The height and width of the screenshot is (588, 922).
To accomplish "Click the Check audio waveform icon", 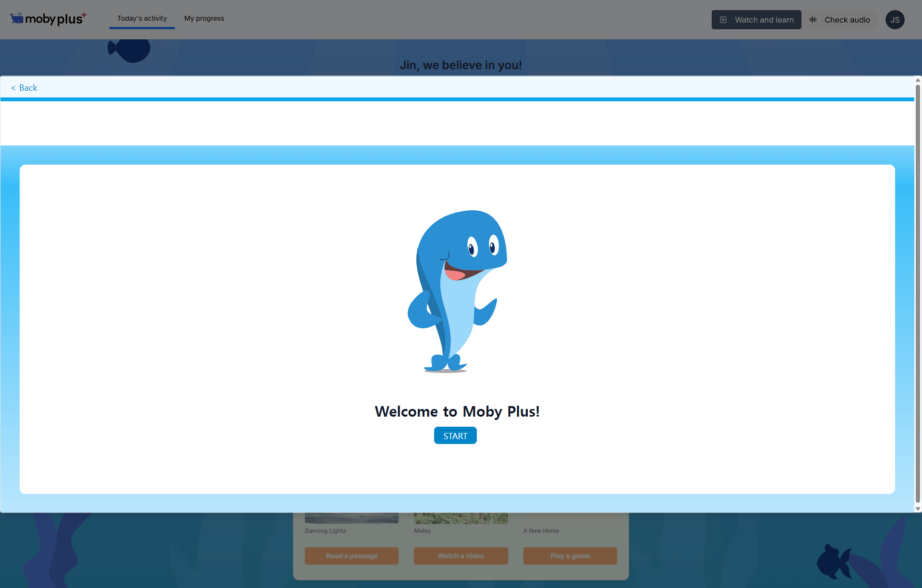I will tap(813, 20).
